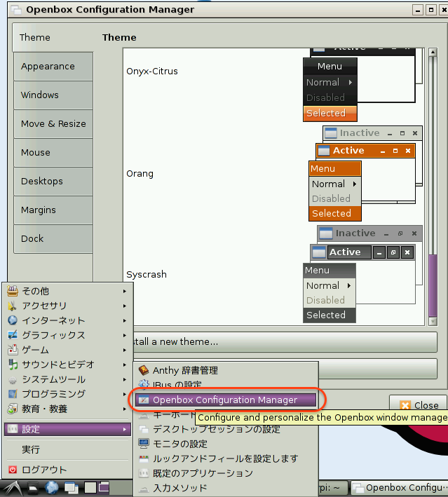Click the 入力メソッド icon
This screenshot has height=497, width=448.
click(x=144, y=488)
